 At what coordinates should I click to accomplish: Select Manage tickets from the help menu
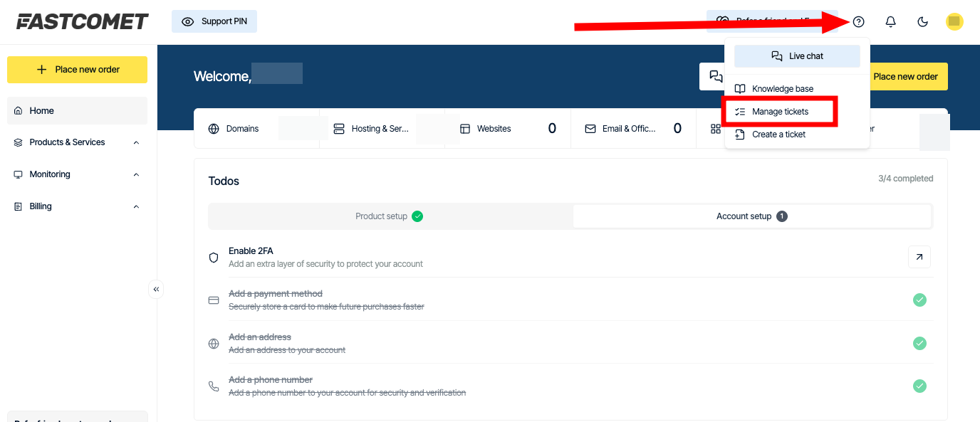coord(781,111)
